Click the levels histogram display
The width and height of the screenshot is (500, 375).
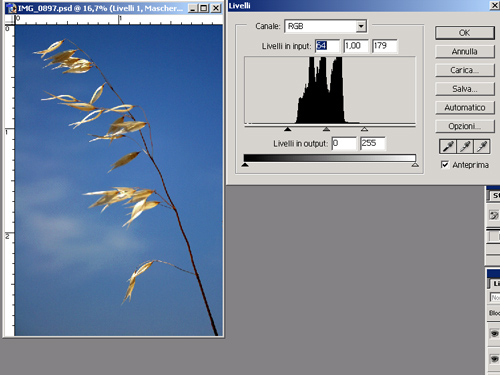(330, 90)
